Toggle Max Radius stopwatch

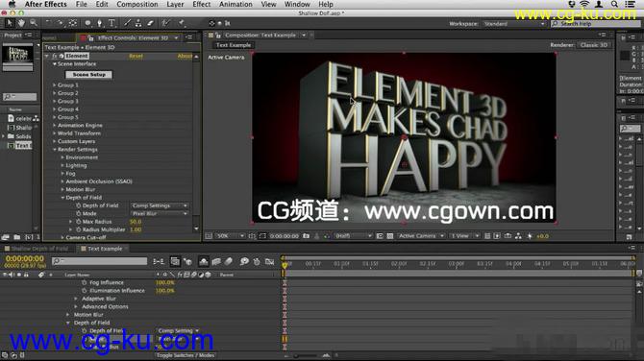(x=78, y=222)
